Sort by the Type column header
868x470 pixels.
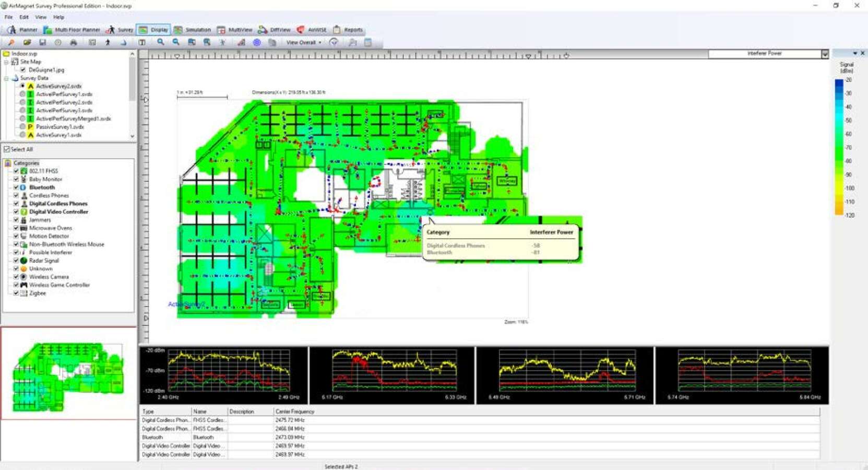click(x=165, y=412)
